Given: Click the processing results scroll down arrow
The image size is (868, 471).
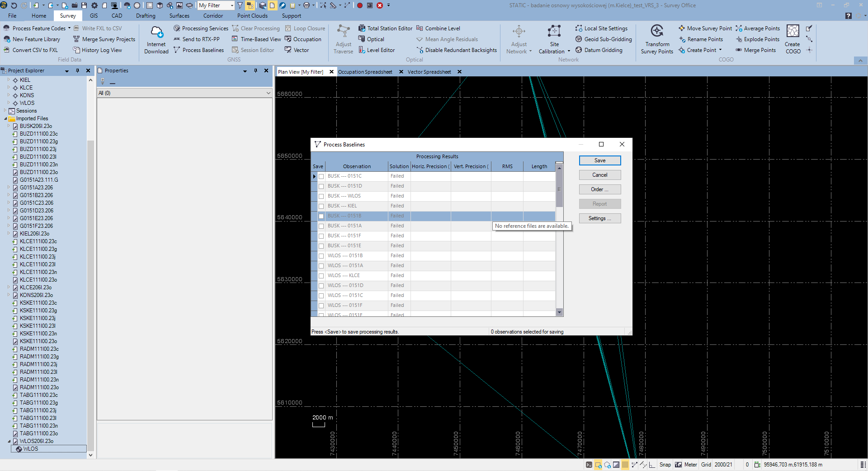Looking at the screenshot, I should [x=559, y=312].
